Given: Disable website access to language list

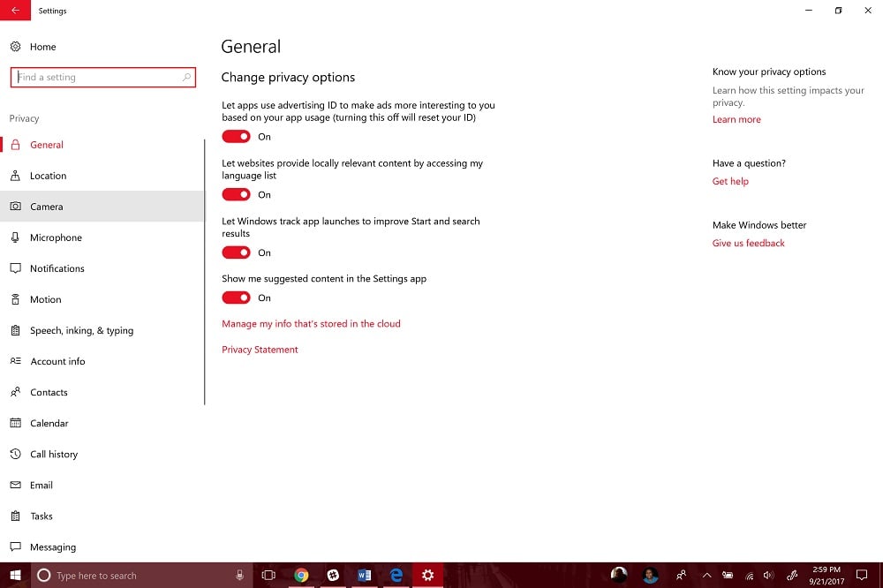Looking at the screenshot, I should tap(236, 194).
